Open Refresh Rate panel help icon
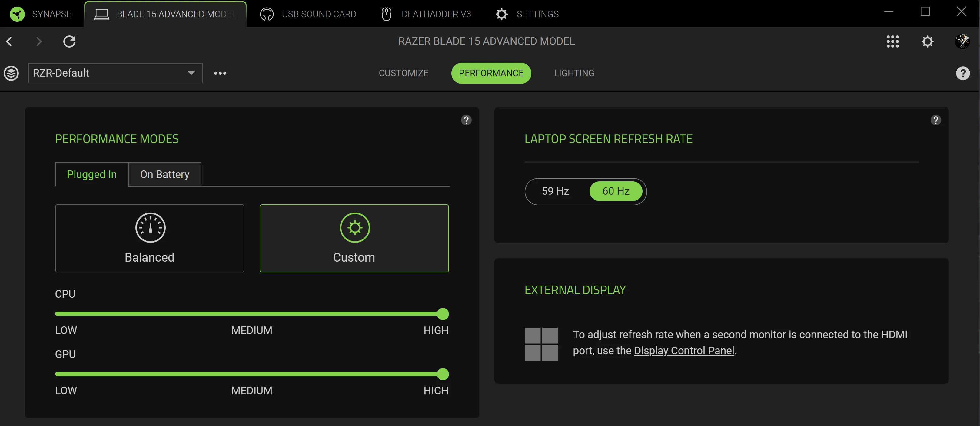Screen dimensions: 980x426 935,120
